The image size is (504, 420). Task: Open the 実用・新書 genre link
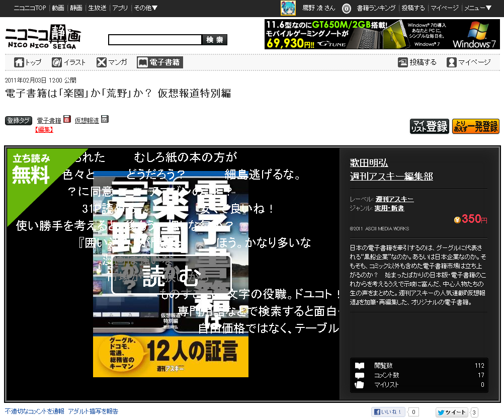point(389,208)
